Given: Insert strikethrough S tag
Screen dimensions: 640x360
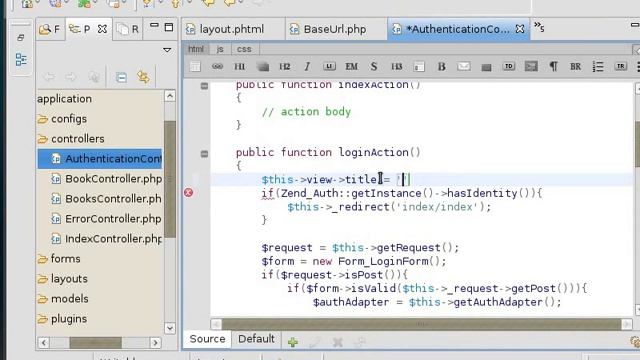Looking at the screenshot, I should click(373, 66).
